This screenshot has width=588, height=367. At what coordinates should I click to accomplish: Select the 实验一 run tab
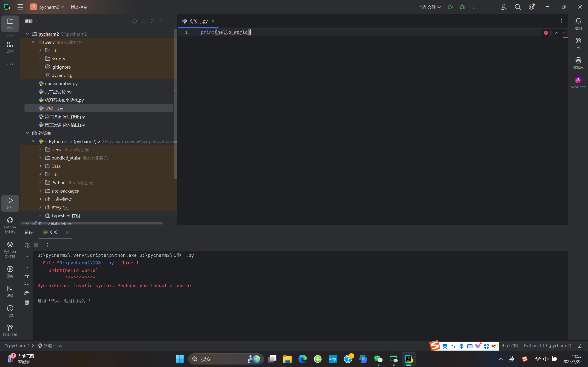[55, 232]
